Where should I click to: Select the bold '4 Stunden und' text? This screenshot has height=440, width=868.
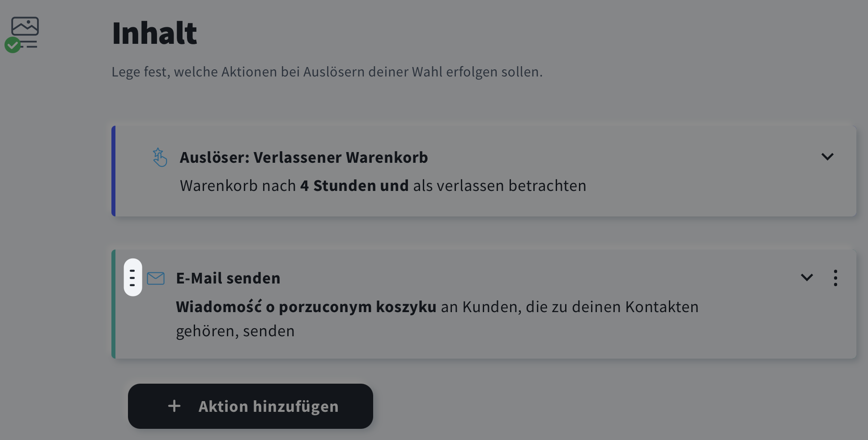tap(354, 186)
